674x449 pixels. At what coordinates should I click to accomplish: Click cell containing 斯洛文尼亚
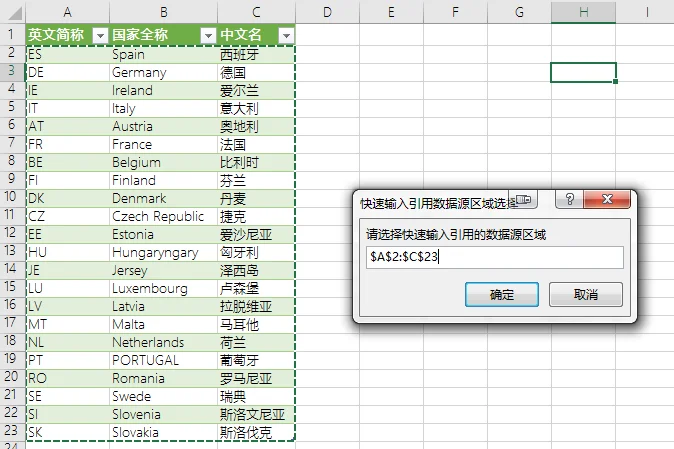tap(256, 415)
